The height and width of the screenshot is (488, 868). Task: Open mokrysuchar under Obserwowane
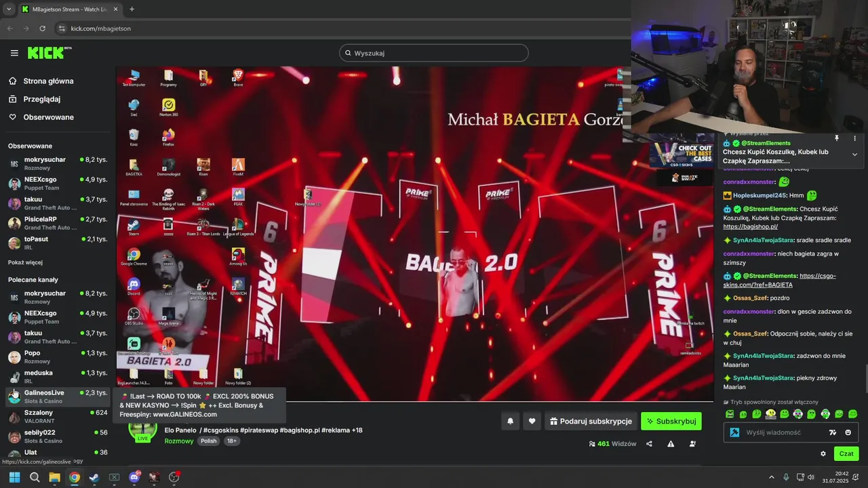pos(57,163)
